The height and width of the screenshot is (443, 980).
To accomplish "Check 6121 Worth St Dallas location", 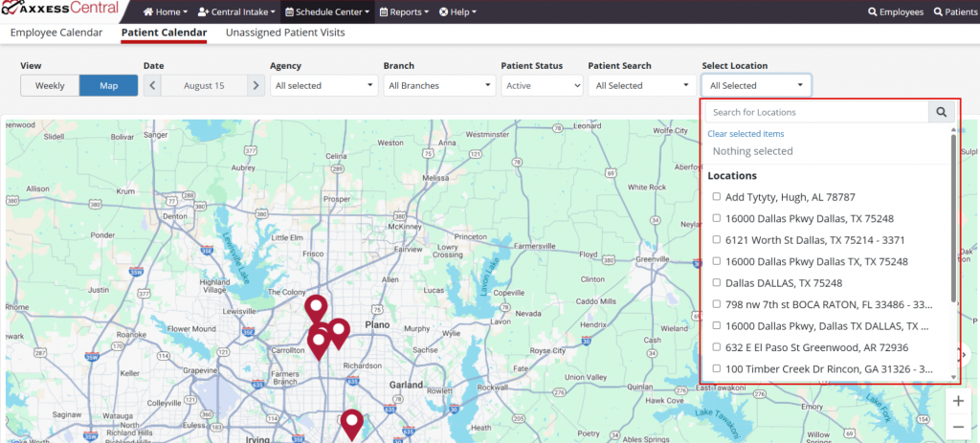I will click(x=716, y=240).
